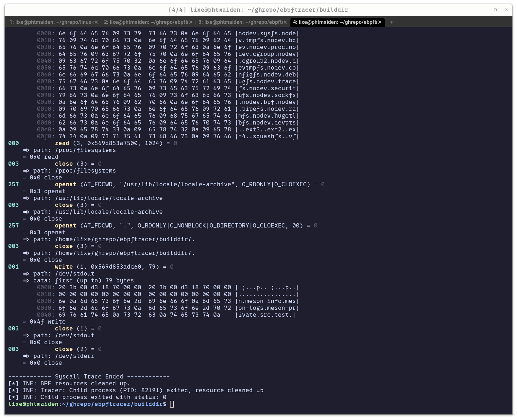
Task: Click hex row 0020 containing n.meson-info.mes
Action: tap(168, 301)
